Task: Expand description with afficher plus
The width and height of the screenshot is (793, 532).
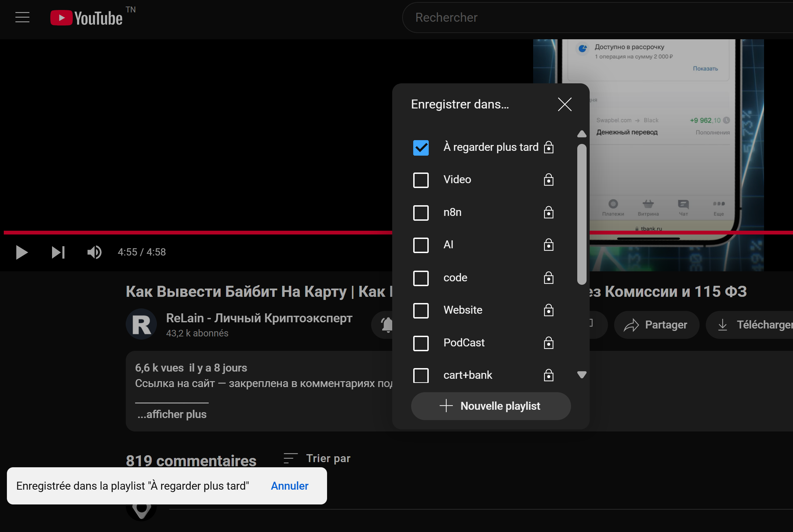Action: click(x=172, y=414)
